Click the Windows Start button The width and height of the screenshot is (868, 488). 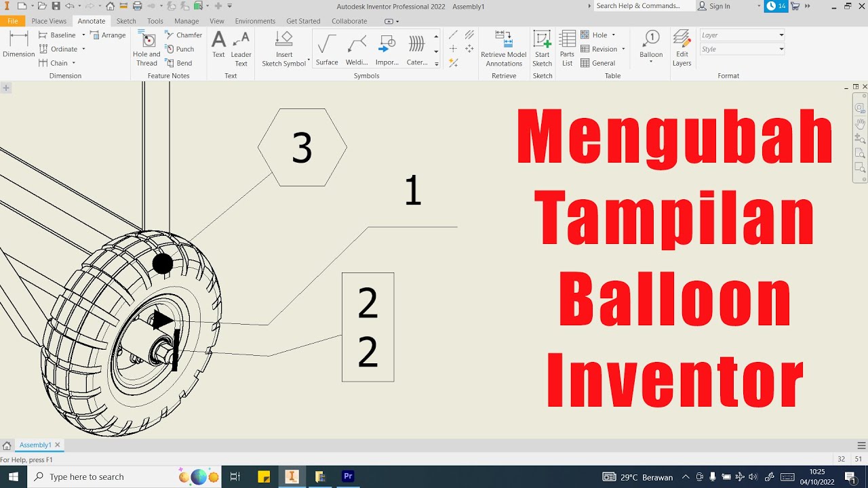click(14, 476)
